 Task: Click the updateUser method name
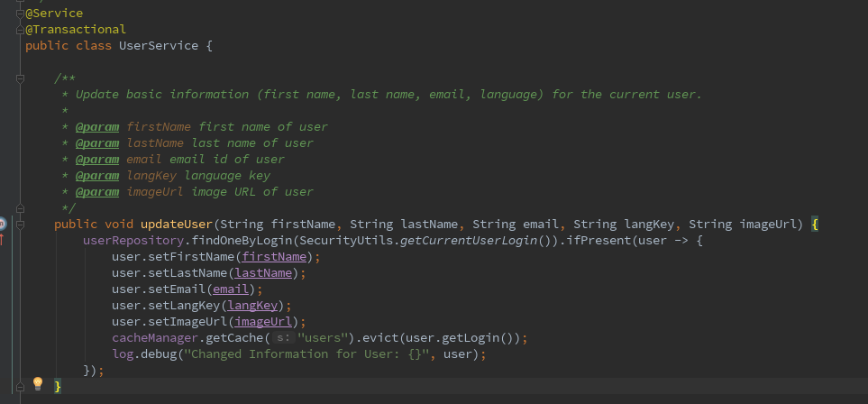coord(177,225)
